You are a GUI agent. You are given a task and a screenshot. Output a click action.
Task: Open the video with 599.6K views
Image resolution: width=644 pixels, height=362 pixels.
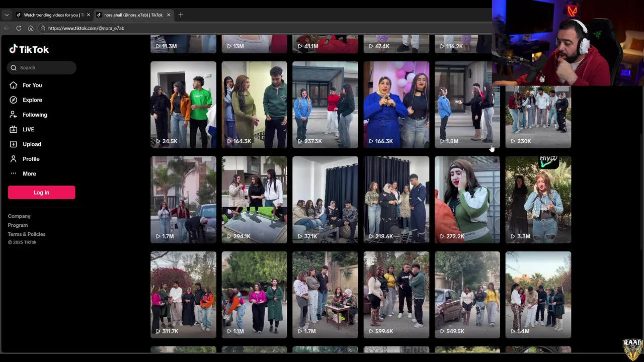click(x=396, y=295)
